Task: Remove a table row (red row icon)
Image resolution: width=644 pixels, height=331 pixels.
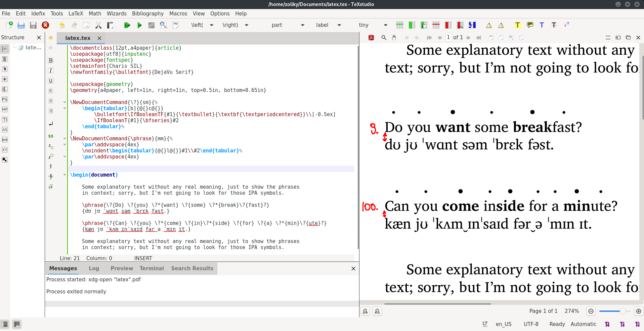Action: pos(436,25)
